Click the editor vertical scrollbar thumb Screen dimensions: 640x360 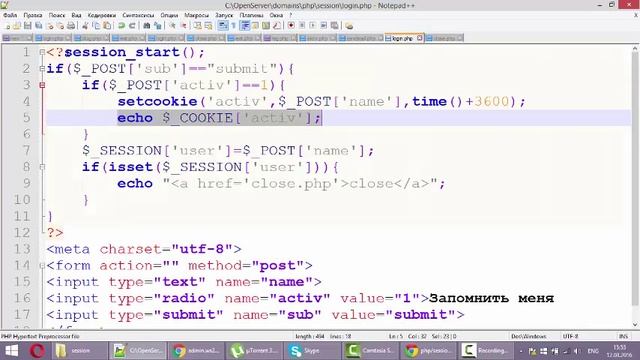(635, 179)
